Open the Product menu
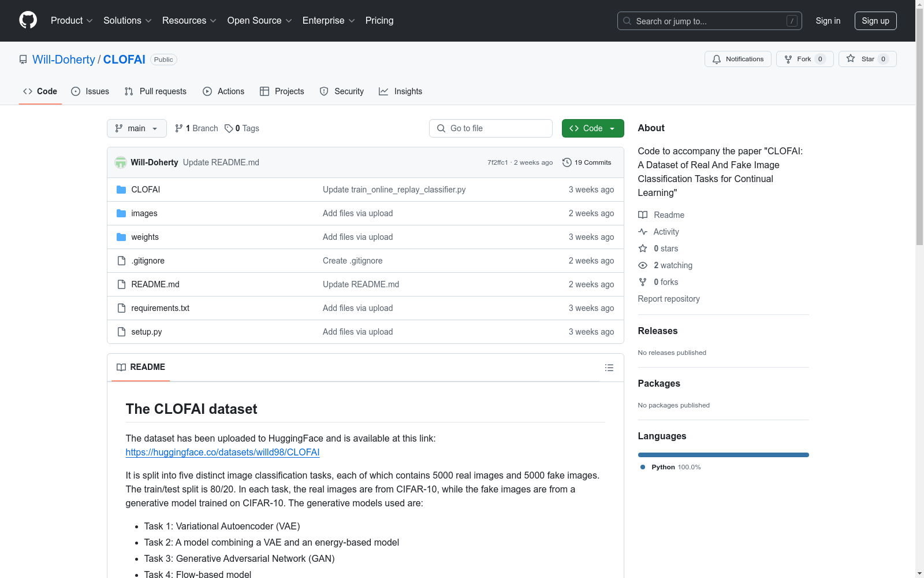 pyautogui.click(x=72, y=21)
